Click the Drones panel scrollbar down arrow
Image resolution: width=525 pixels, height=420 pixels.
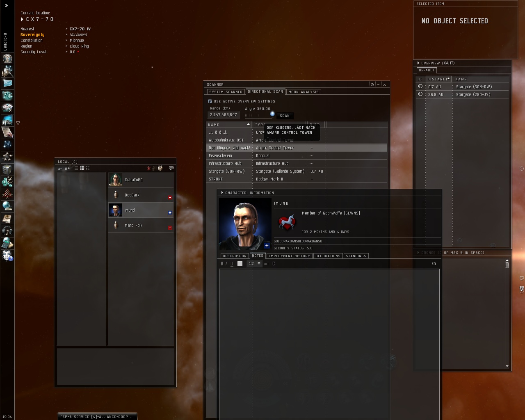click(507, 366)
